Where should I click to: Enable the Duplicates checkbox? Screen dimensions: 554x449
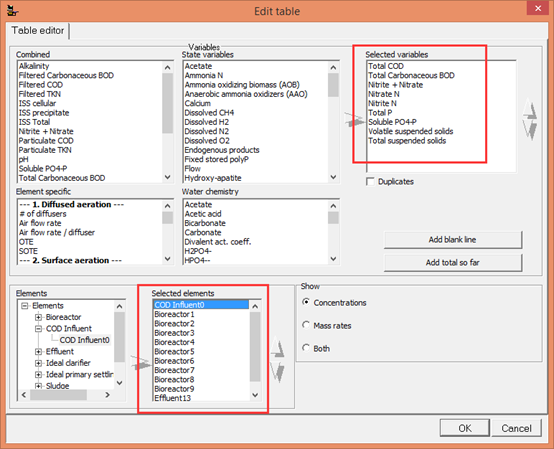click(x=370, y=182)
